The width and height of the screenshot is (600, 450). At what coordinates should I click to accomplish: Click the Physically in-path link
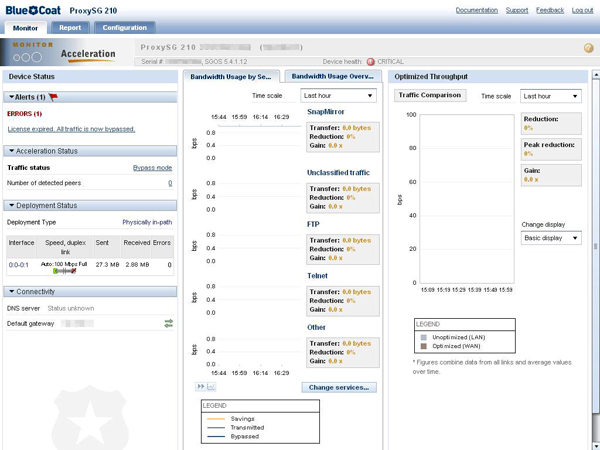click(x=147, y=222)
